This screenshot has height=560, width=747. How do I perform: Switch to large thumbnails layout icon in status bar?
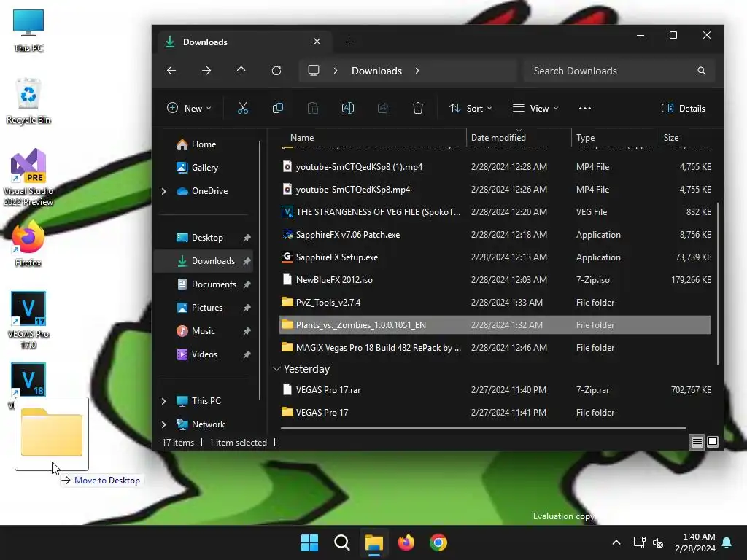pyautogui.click(x=713, y=443)
